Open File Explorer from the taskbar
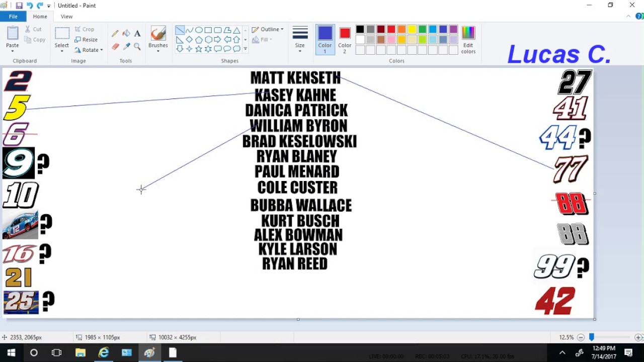The width and height of the screenshot is (644, 362). pos(80,353)
